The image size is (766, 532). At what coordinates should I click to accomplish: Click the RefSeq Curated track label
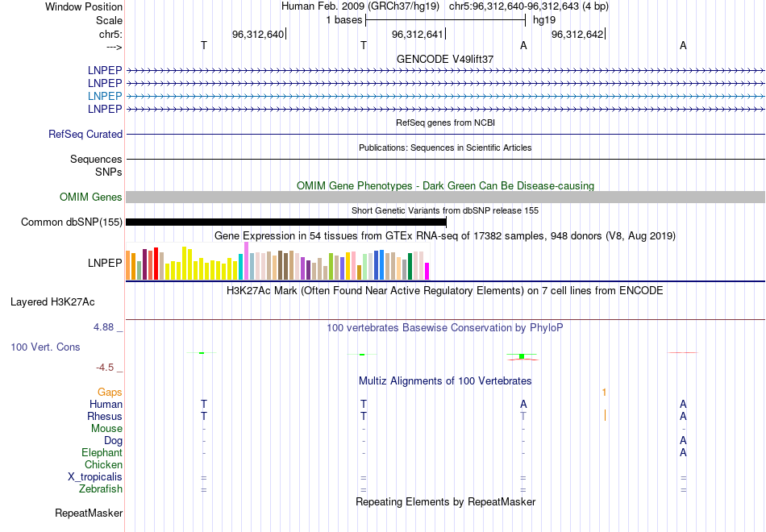click(85, 135)
